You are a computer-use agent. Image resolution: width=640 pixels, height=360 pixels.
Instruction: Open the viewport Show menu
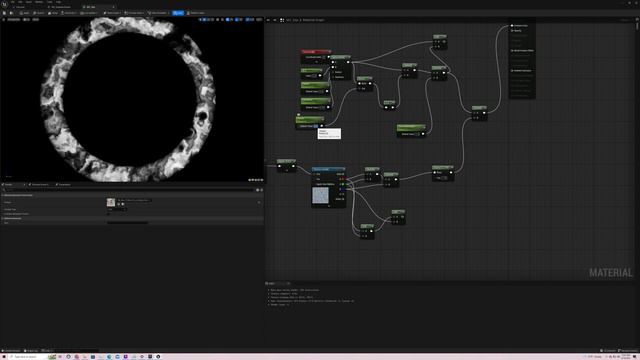pos(36,19)
